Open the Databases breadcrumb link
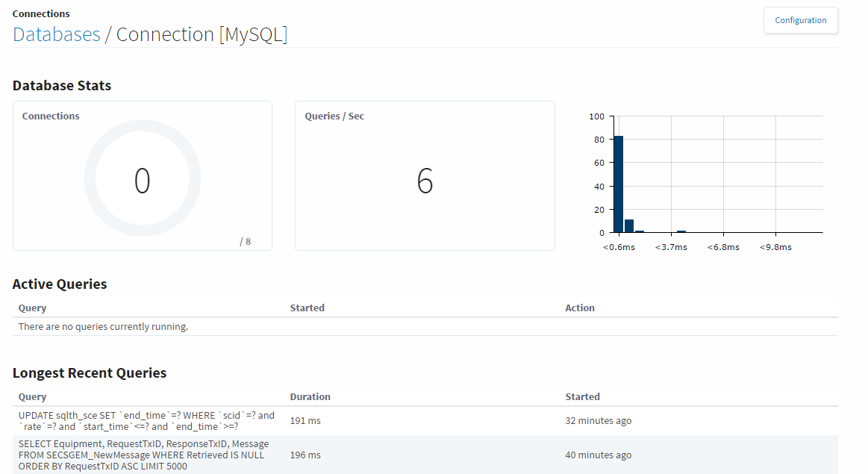The height and width of the screenshot is (474, 868). 57,34
